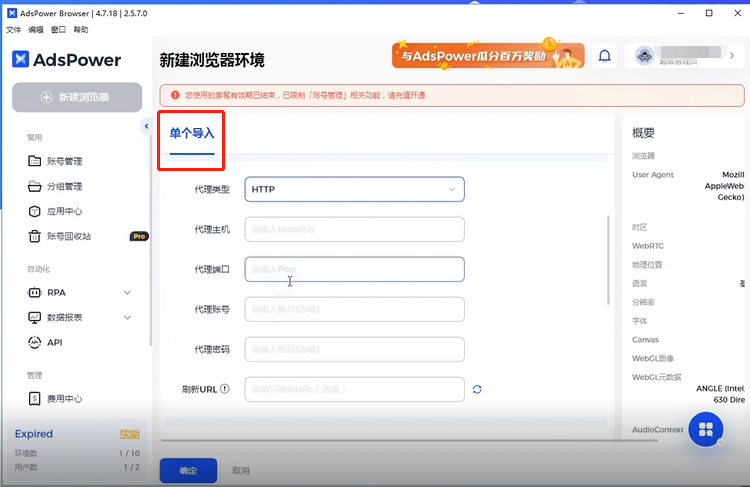Expand the account profile arrow

pyautogui.click(x=732, y=55)
